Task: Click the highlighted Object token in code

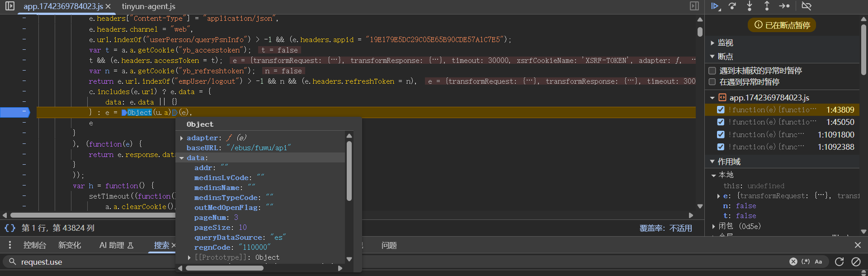Action: (x=139, y=112)
